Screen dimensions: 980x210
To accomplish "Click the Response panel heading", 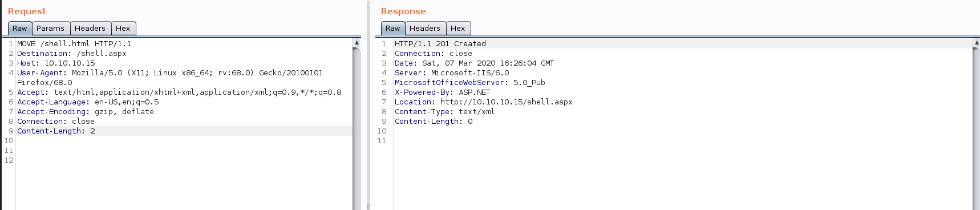I will [403, 11].
